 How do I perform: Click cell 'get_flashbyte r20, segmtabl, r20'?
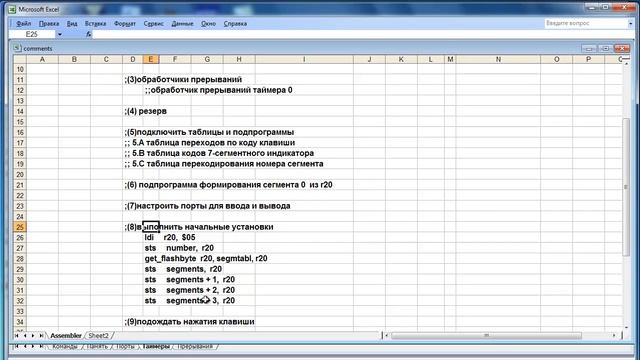click(206, 259)
